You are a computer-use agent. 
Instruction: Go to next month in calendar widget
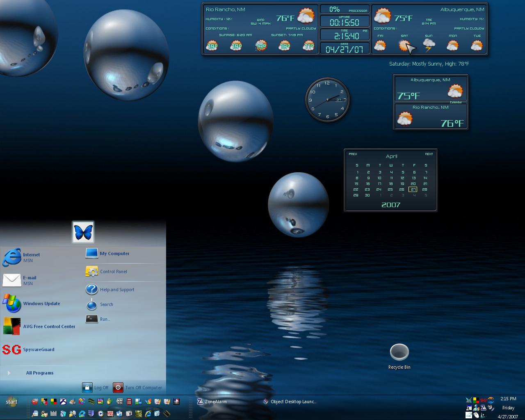[x=429, y=154]
